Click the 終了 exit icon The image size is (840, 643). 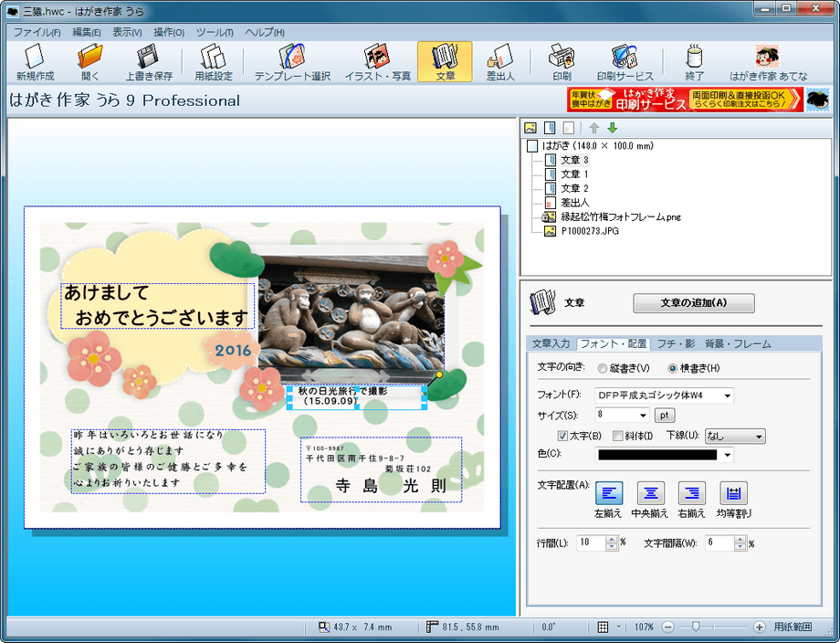(694, 61)
